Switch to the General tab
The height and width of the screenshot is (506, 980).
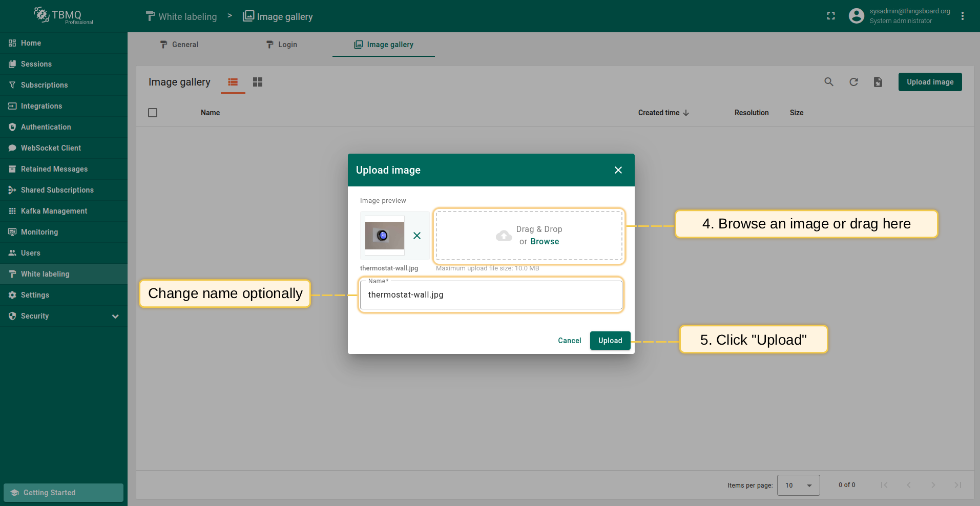click(x=179, y=45)
